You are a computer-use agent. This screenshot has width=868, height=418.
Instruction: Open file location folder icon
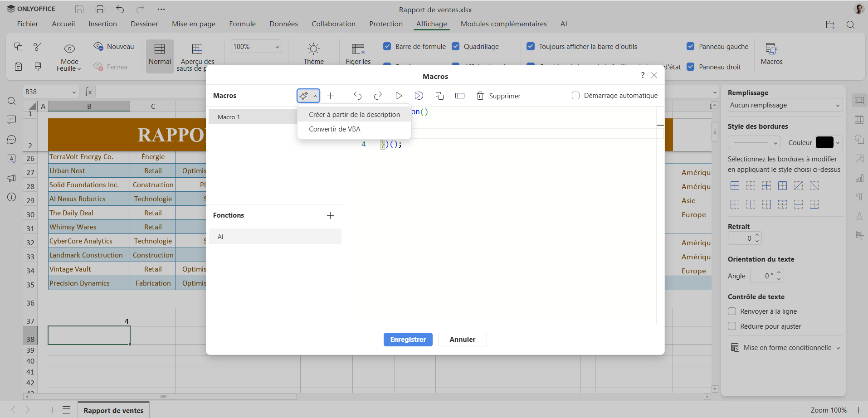pos(830,25)
